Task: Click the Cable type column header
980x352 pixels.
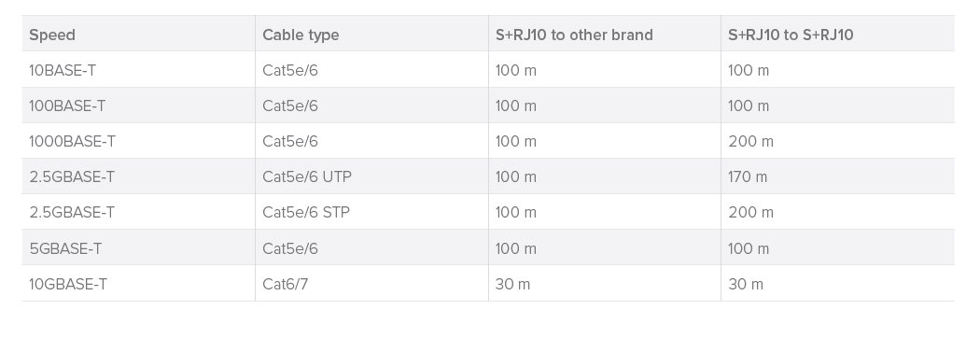Action: [301, 35]
